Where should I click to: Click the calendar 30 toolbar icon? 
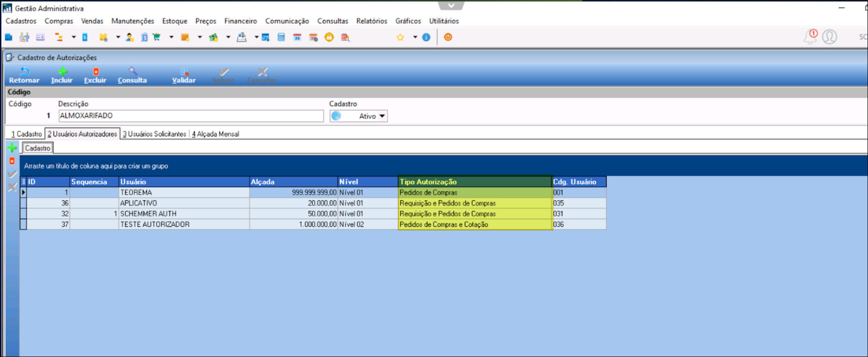click(x=297, y=37)
